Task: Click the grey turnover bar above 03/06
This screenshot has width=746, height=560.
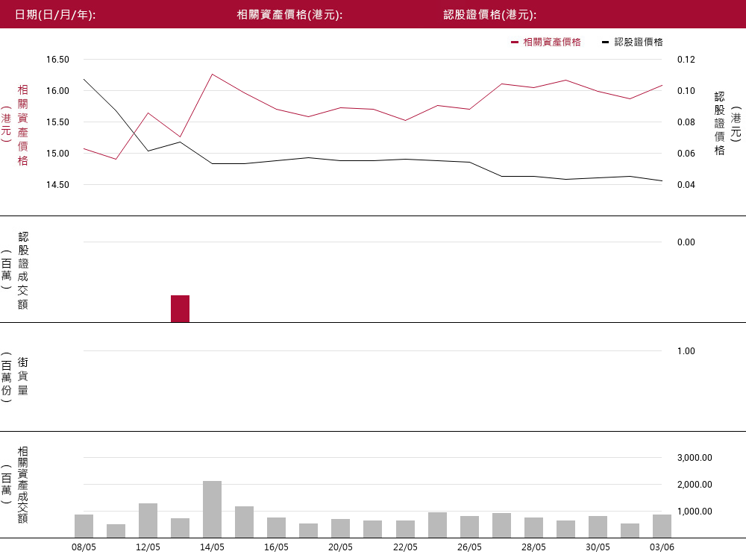Action: click(662, 526)
